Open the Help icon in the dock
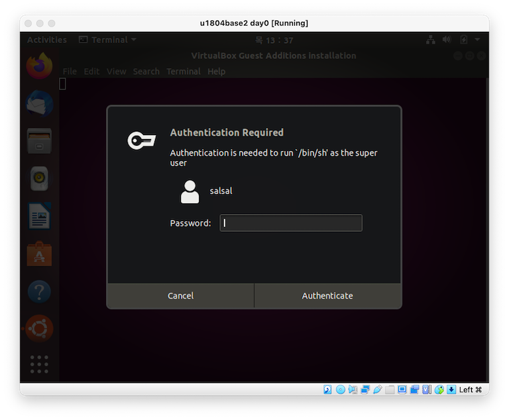This screenshot has height=420, width=509. pyautogui.click(x=39, y=291)
